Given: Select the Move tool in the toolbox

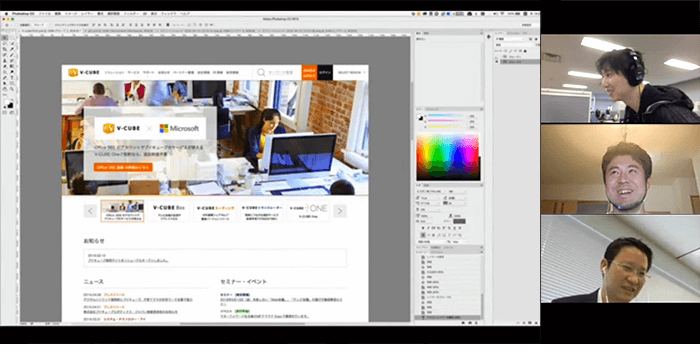Looking at the screenshot, I should (x=4, y=38).
